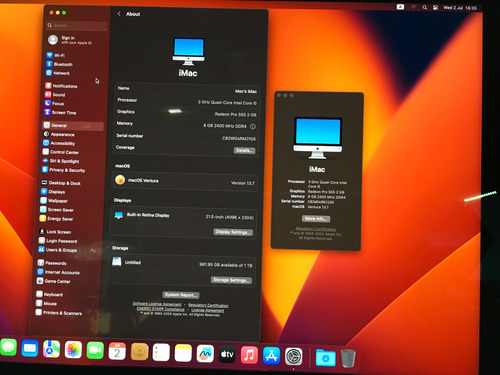This screenshot has height=375, width=500.
Task: Open Regulatory Certification link in About page
Action: pos(208,305)
